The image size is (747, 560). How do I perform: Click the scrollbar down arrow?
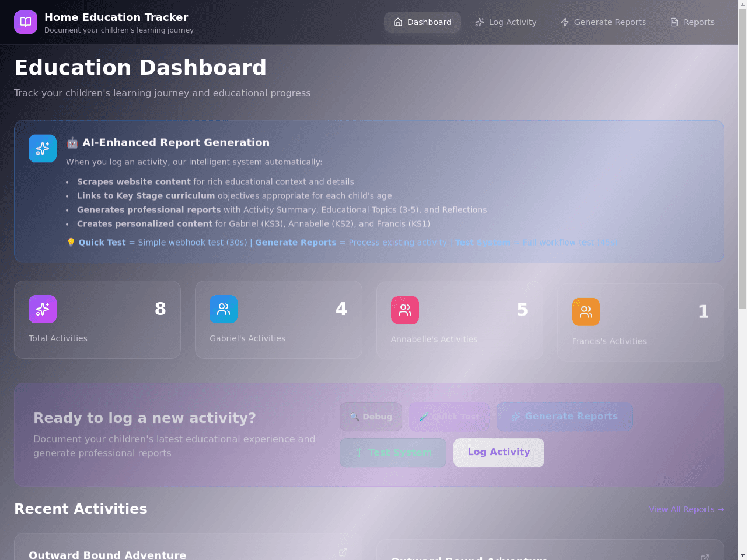click(x=742, y=555)
